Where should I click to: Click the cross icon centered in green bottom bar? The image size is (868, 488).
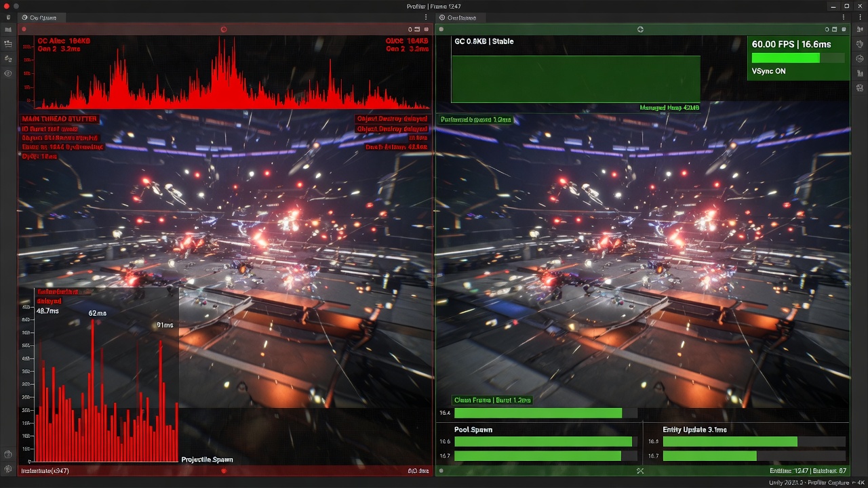(640, 470)
